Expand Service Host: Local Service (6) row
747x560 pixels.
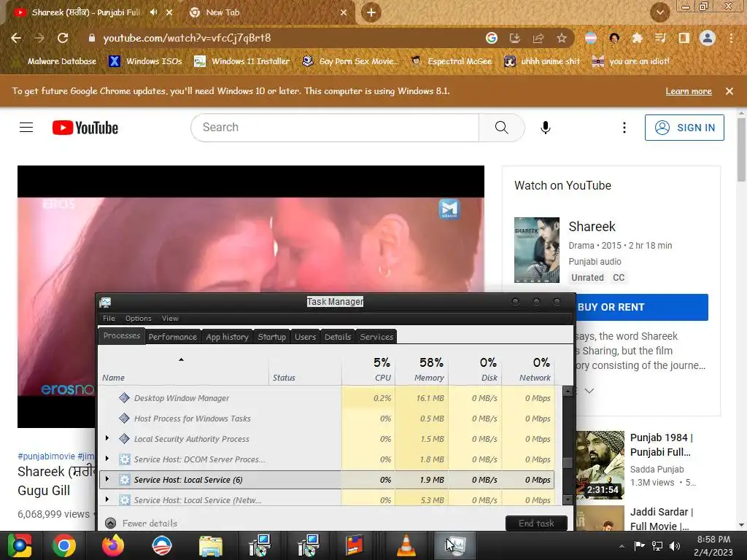point(107,480)
